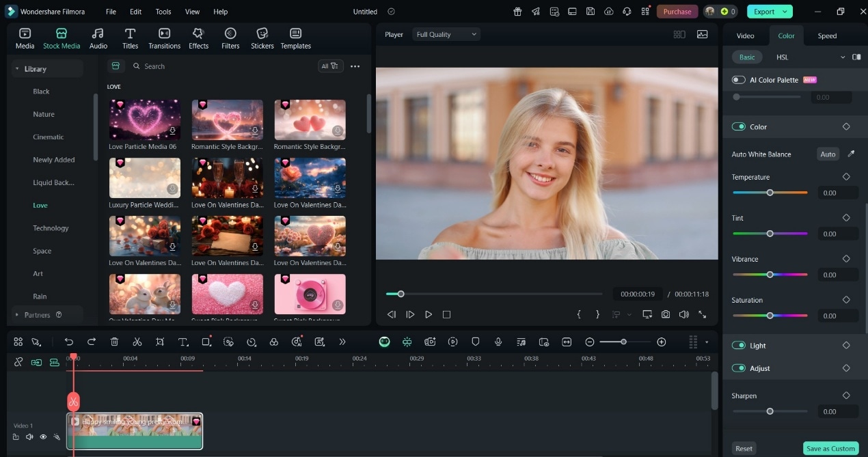Image resolution: width=868 pixels, height=457 pixels.
Task: Mute the Video 1 track
Action: [x=29, y=437]
